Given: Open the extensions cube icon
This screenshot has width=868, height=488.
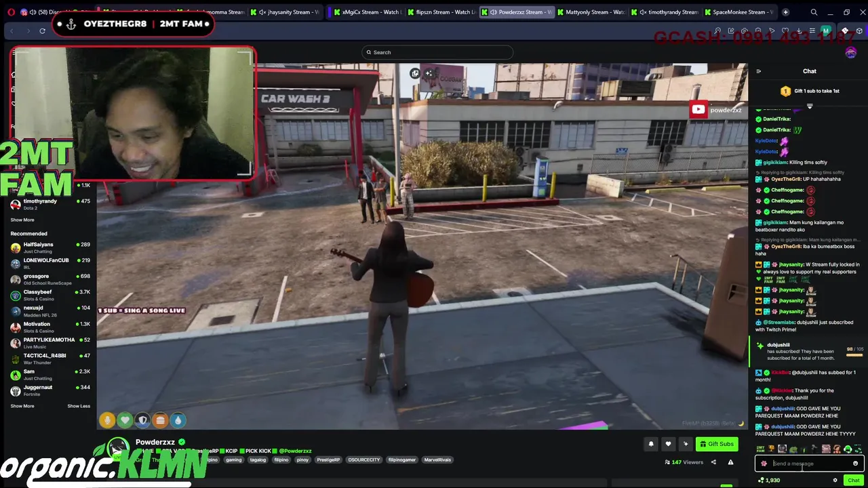Looking at the screenshot, I should [859, 31].
